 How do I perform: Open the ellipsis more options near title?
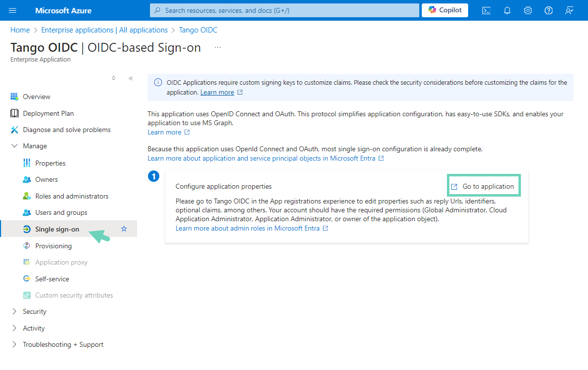click(218, 48)
